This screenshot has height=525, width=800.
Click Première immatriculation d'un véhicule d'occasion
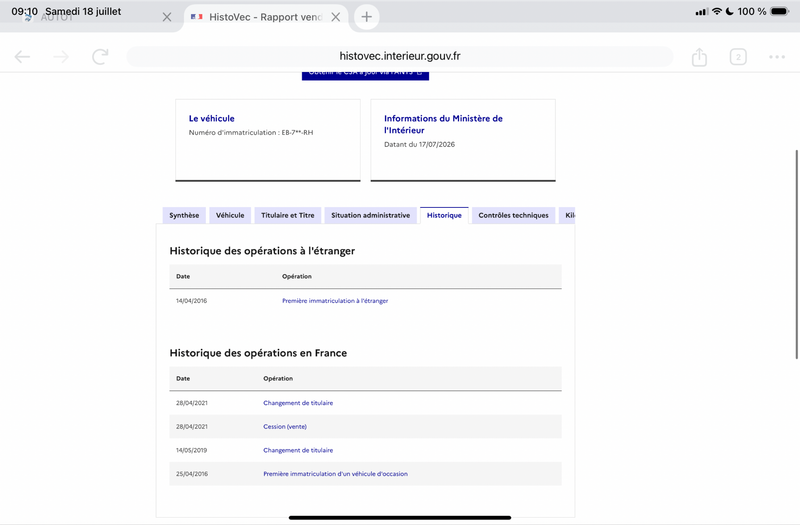coord(335,474)
